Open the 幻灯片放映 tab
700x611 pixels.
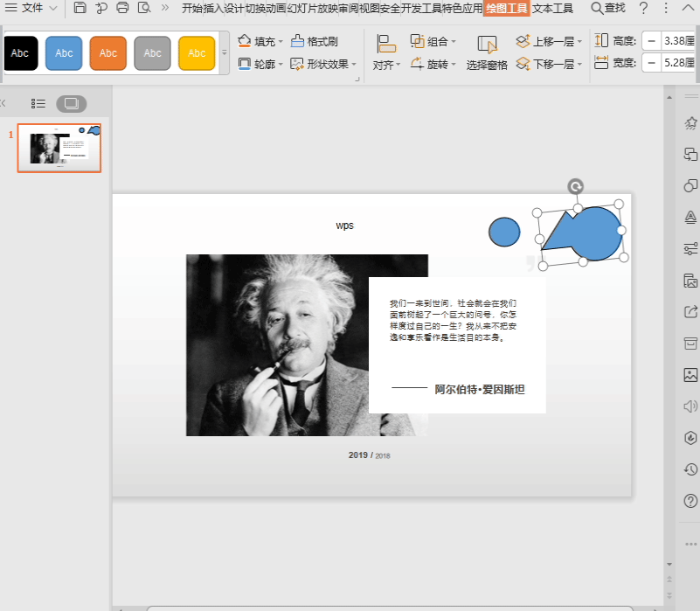point(313,8)
